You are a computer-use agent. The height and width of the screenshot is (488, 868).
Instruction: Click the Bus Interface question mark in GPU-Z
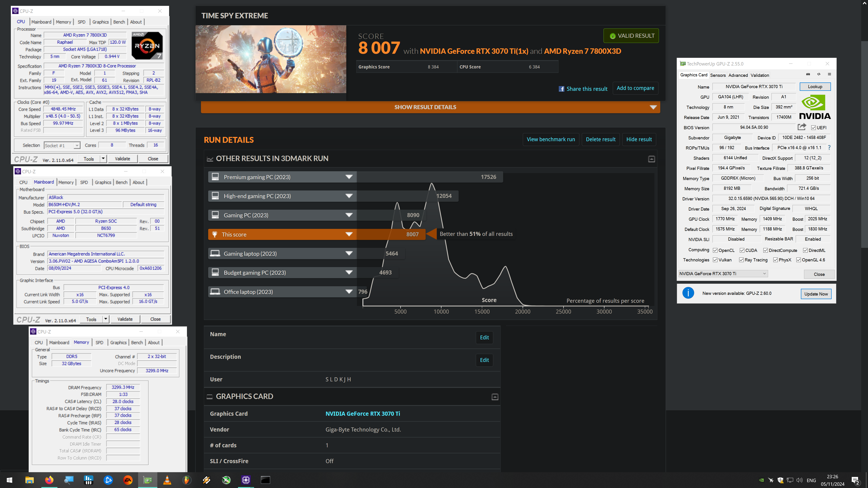[x=829, y=148]
